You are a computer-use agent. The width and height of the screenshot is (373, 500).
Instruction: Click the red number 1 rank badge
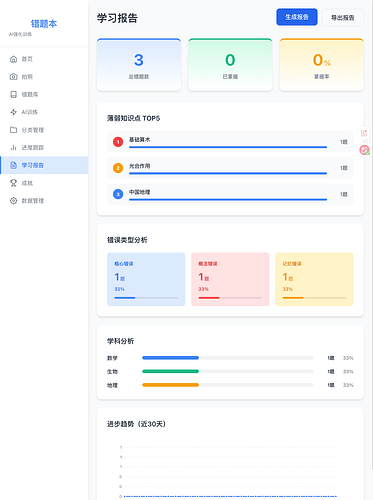coord(118,142)
